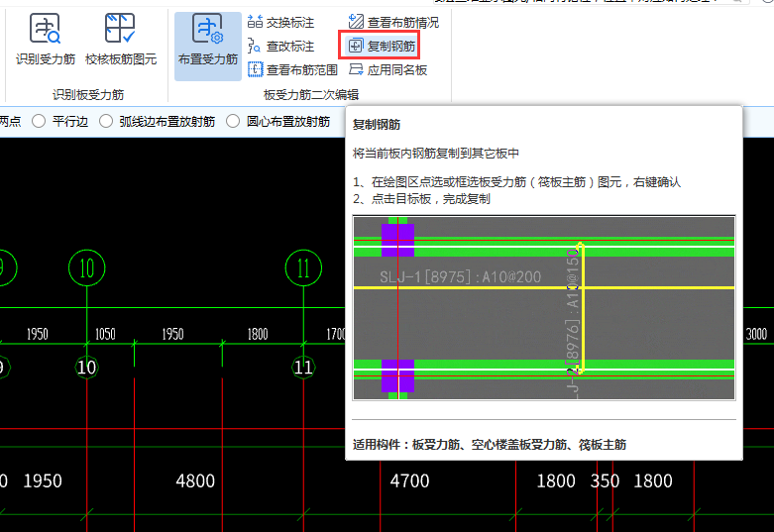This screenshot has height=532, width=774.
Task: Click the 350 dimension text
Action: (x=605, y=481)
